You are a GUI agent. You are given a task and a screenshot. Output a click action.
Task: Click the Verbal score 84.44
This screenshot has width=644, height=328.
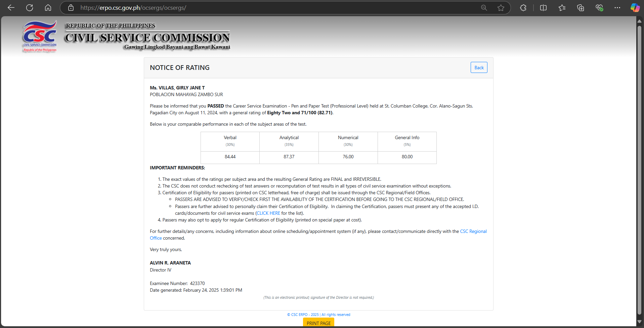pos(230,157)
